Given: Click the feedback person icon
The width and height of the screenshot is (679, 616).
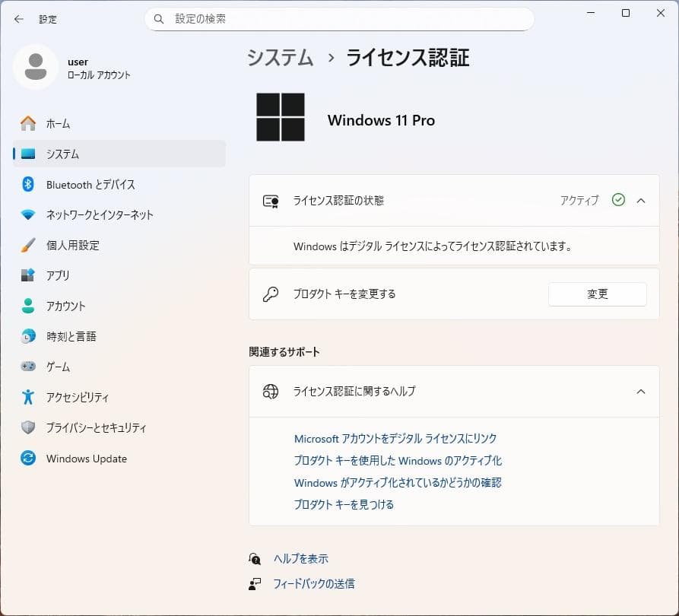Looking at the screenshot, I should (255, 584).
